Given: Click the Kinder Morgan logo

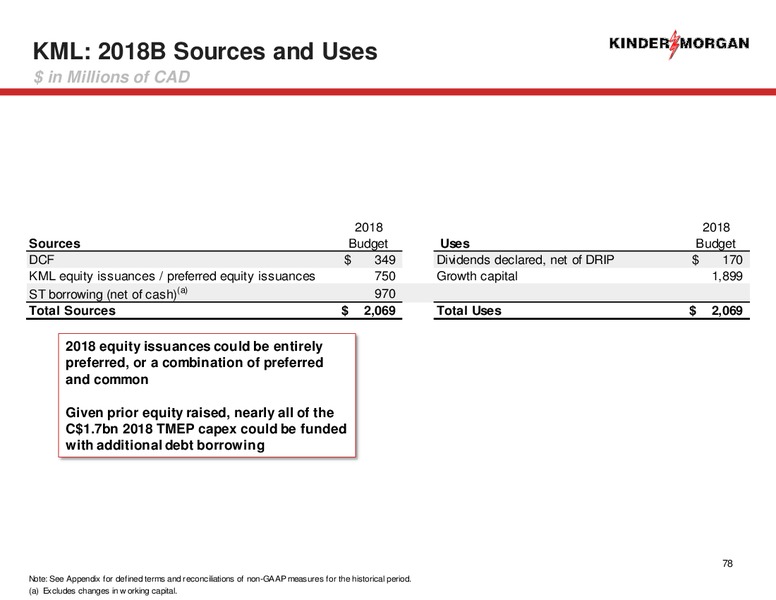Looking at the screenshot, I should (679, 44).
